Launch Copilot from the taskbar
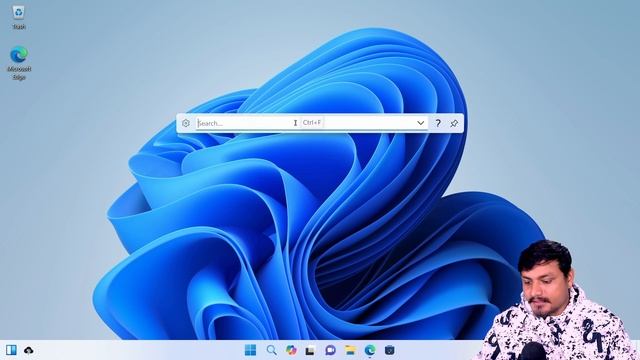This screenshot has height=360, width=640. pos(291,350)
